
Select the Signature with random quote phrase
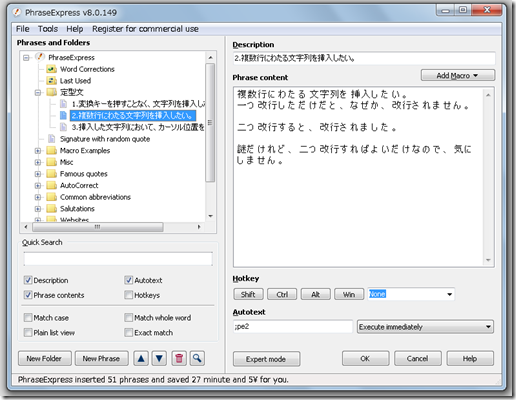pyautogui.click(x=105, y=139)
